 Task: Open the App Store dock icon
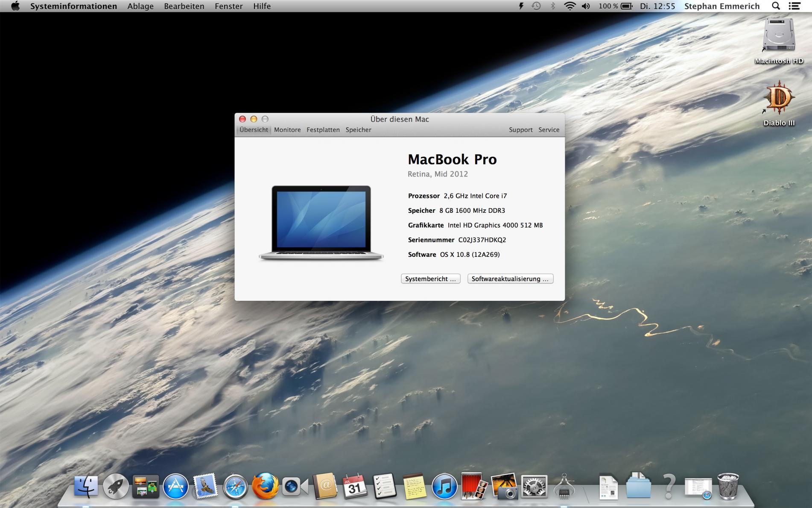point(175,486)
